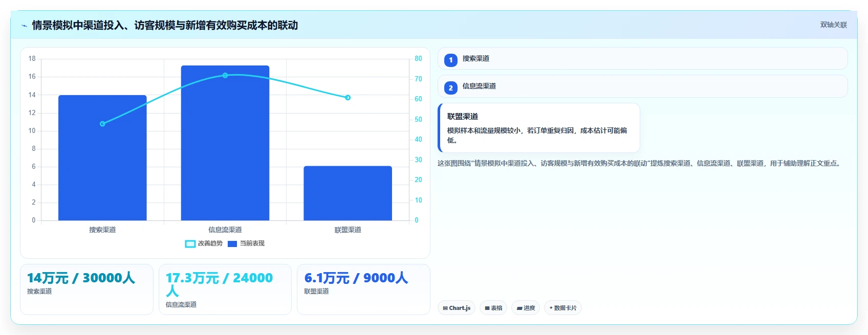This screenshot has width=868, height=335.
Task: Click the 当前表现 blue legend swatch
Action: pos(232,244)
